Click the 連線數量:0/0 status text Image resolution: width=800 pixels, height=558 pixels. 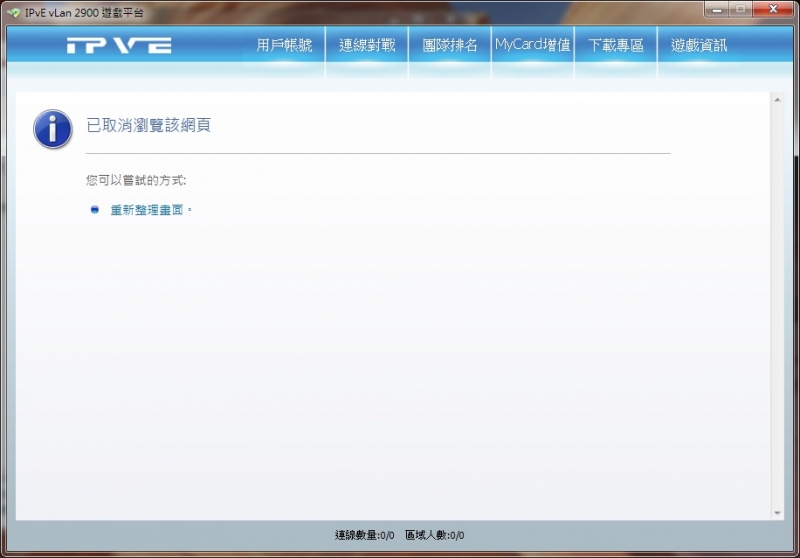pyautogui.click(x=364, y=535)
